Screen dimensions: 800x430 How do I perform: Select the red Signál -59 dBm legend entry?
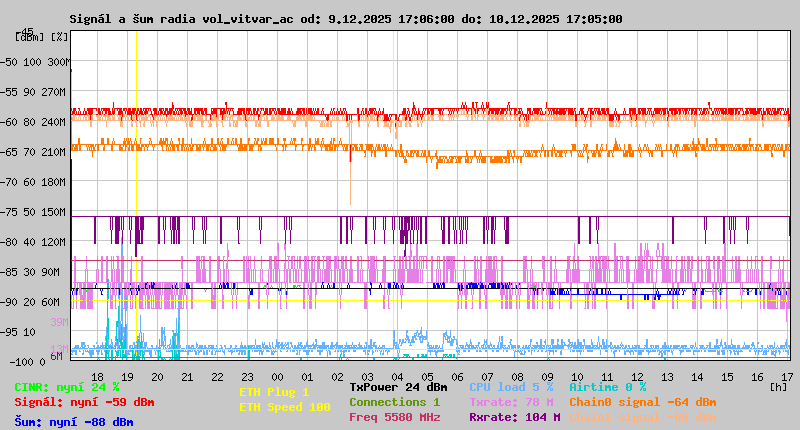(84, 403)
